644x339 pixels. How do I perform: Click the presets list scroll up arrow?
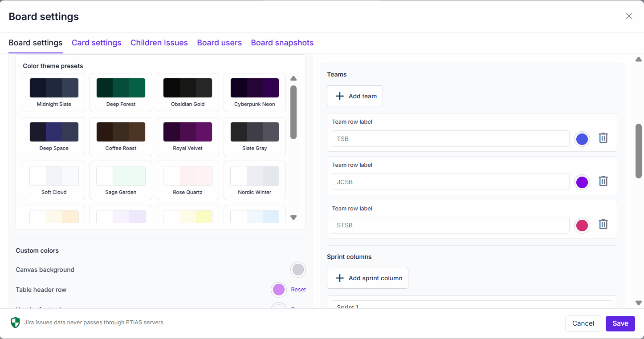tap(293, 79)
